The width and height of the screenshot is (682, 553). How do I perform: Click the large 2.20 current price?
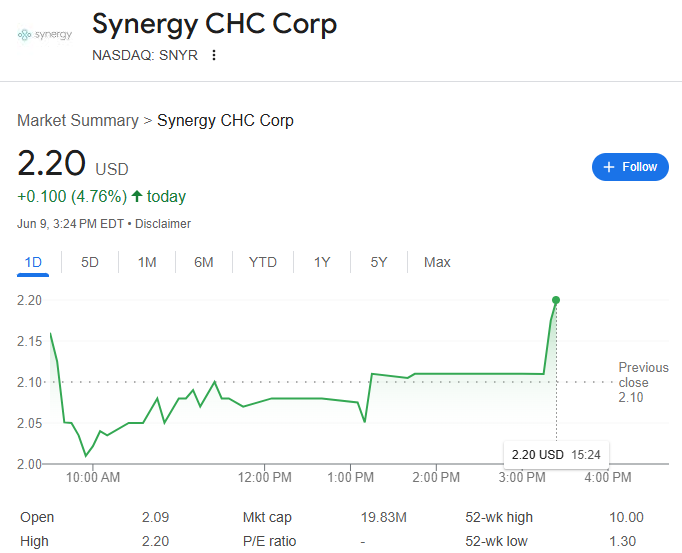[51, 163]
